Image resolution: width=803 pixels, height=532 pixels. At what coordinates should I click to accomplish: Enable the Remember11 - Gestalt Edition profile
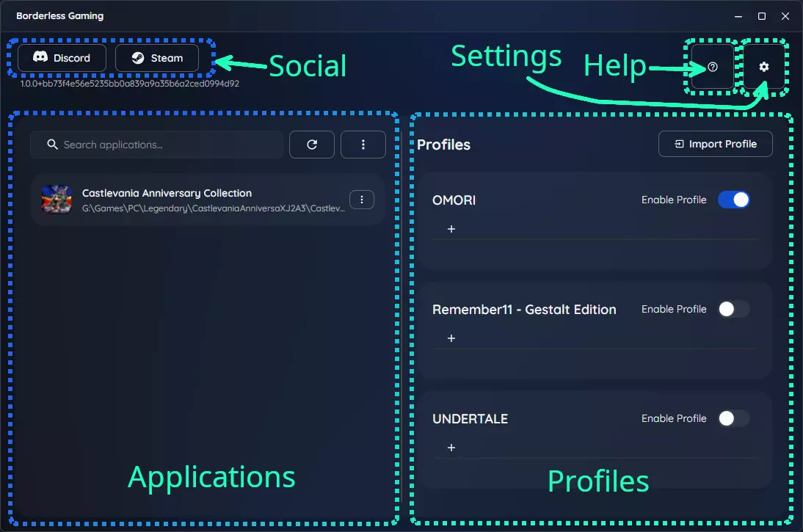[733, 309]
